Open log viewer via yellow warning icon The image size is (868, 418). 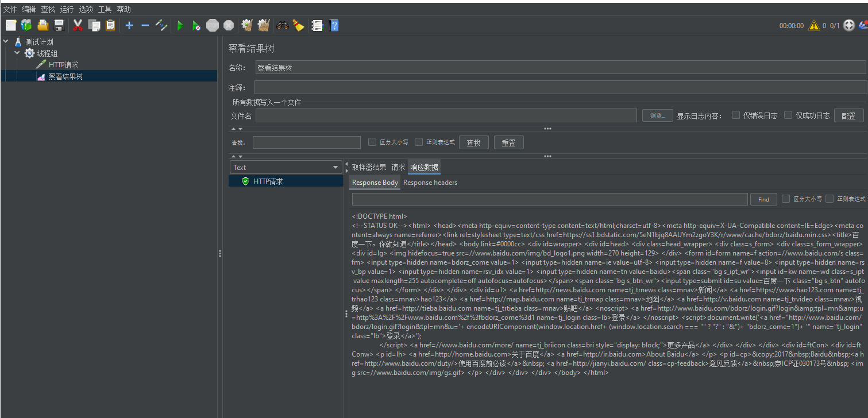[x=814, y=25]
